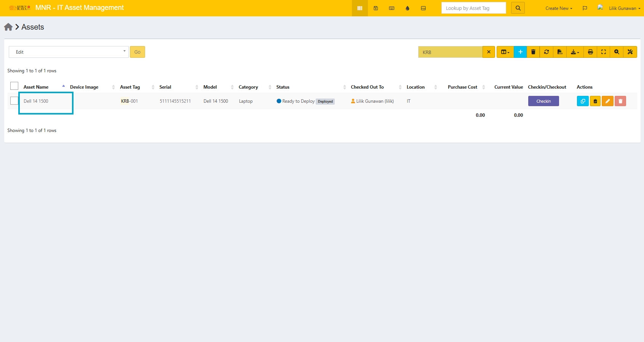Sort table by Asset Tag column

click(x=130, y=87)
